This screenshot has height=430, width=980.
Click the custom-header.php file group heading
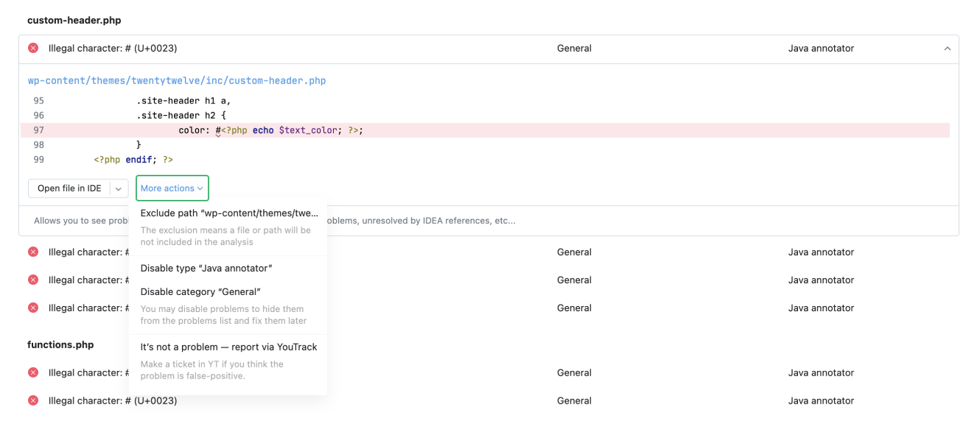tap(74, 21)
